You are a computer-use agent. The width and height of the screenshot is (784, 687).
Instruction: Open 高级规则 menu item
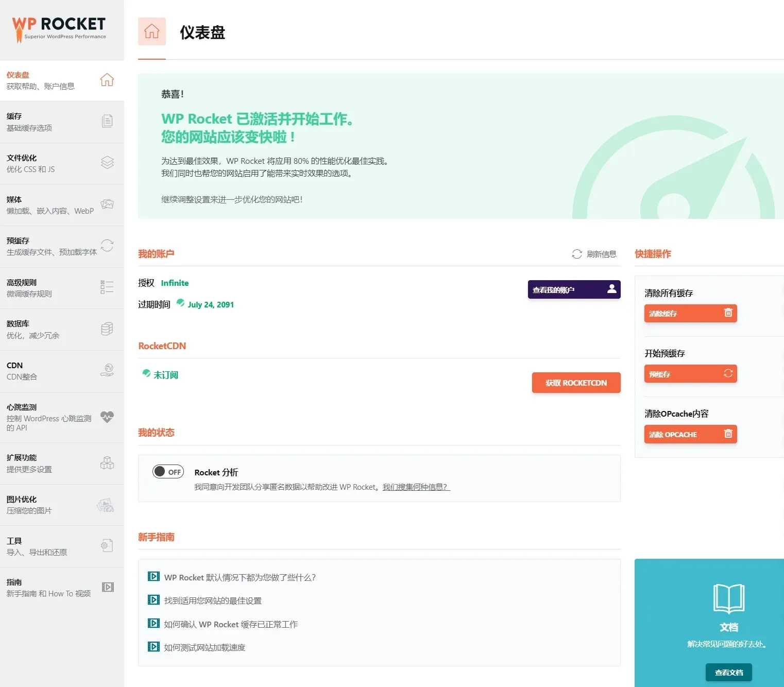coord(62,288)
